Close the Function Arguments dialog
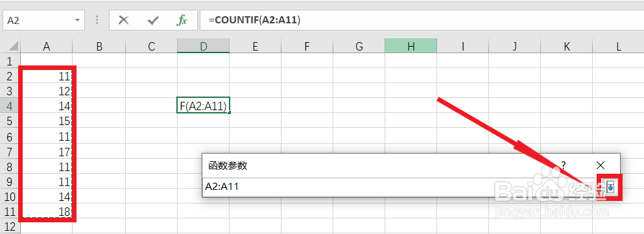 600,165
